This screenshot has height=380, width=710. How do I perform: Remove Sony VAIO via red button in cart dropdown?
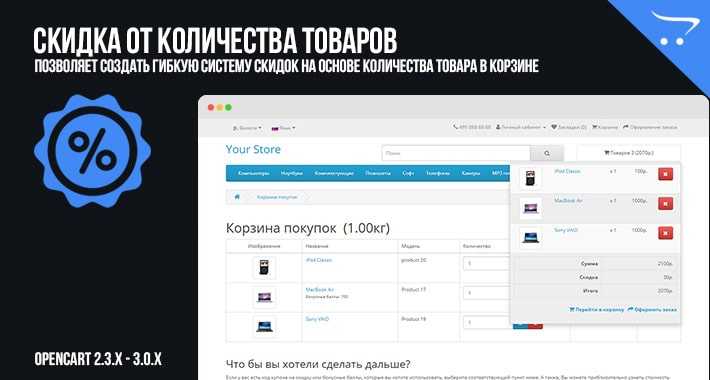(x=665, y=233)
